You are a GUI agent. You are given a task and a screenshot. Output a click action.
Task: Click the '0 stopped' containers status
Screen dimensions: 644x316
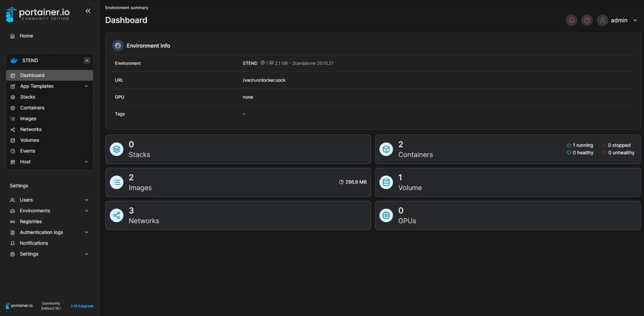[616, 146]
